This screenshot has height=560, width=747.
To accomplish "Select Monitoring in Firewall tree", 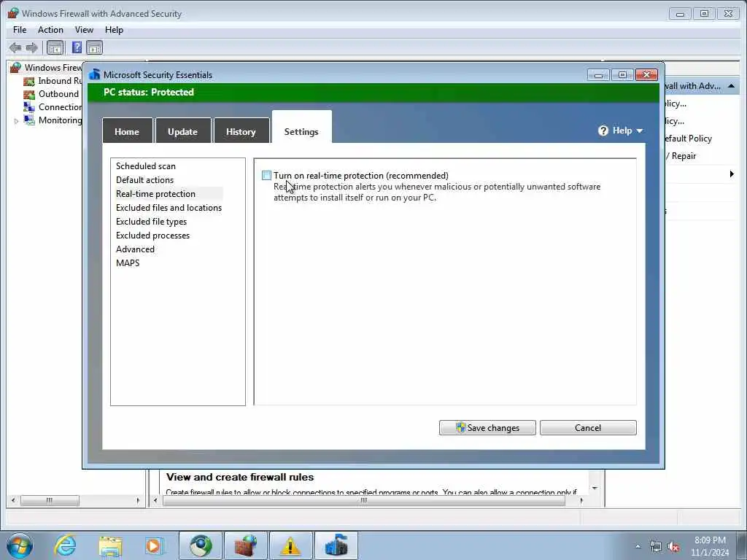I will pos(60,120).
